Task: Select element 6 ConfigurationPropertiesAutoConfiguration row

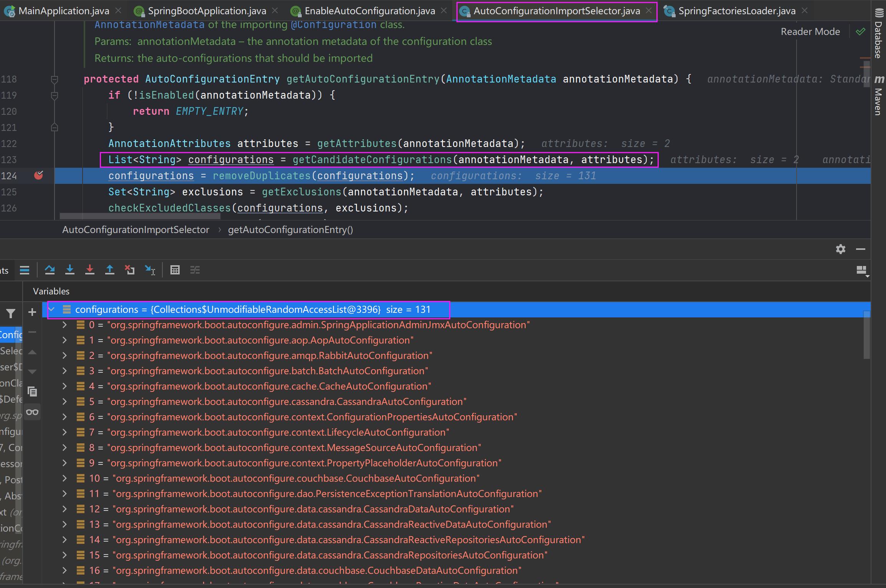Action: coord(453,417)
